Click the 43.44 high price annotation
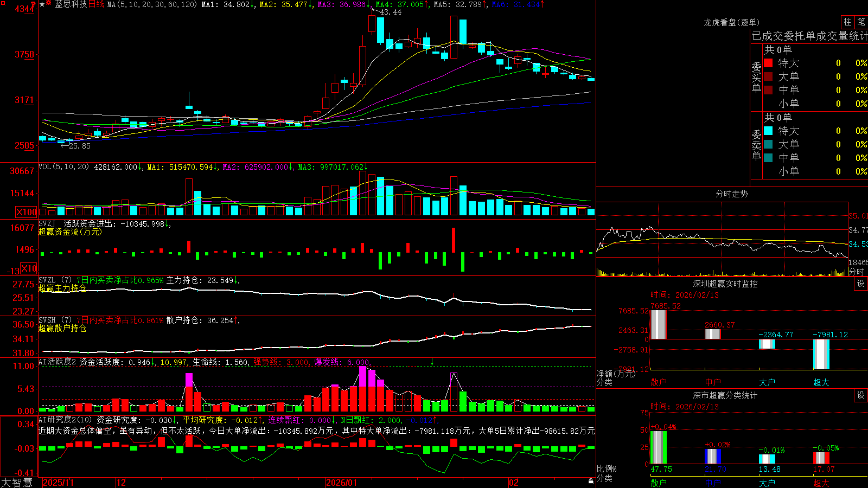Viewport: 868px width, 488px height. pos(391,12)
